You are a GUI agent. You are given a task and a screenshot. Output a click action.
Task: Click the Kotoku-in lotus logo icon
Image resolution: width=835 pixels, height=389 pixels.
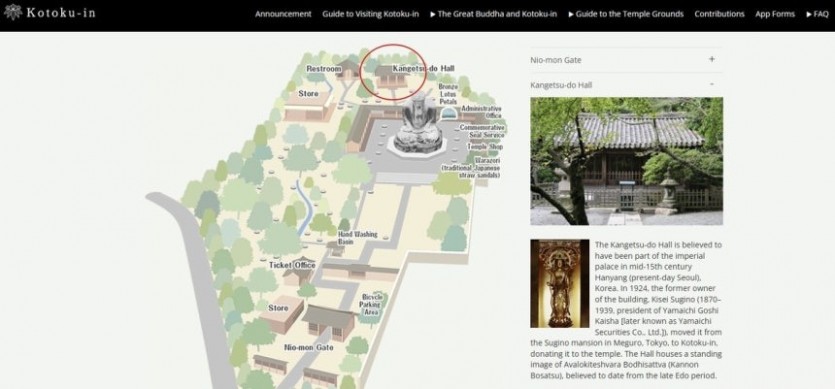tap(13, 12)
